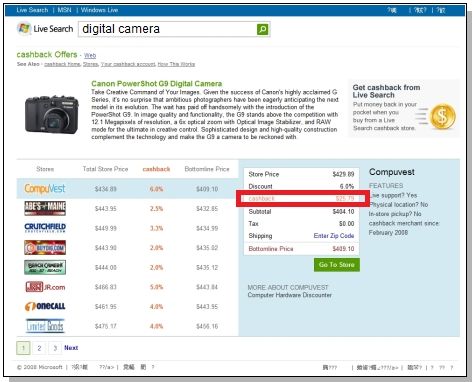Select the Beach Camera store logo
The image size is (472, 382).
[x=45, y=267]
